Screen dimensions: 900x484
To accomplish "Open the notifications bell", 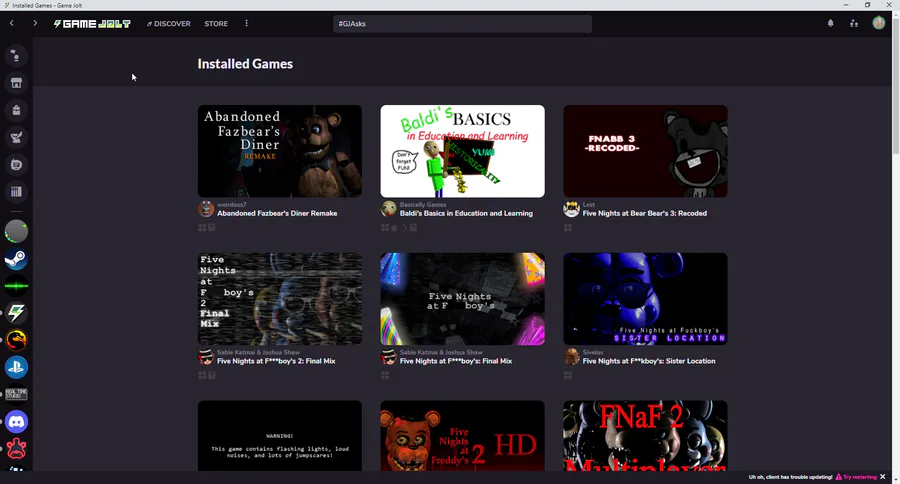I will tap(830, 24).
